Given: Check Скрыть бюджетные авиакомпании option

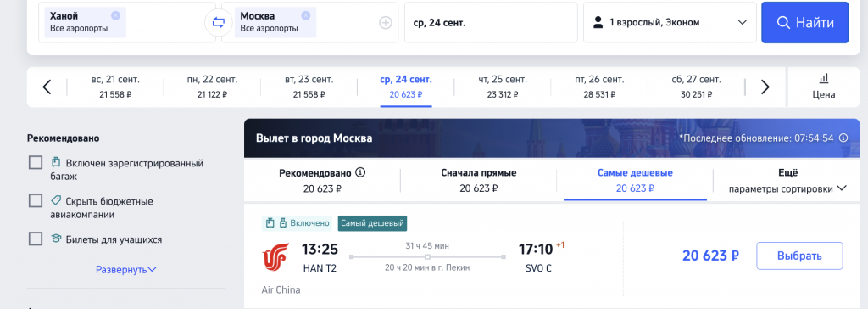Looking at the screenshot, I should [36, 201].
